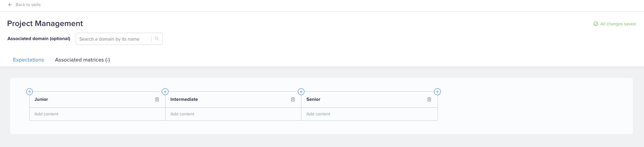Image resolution: width=644 pixels, height=147 pixels.
Task: Switch to Associated matrices tab
Action: [82, 60]
